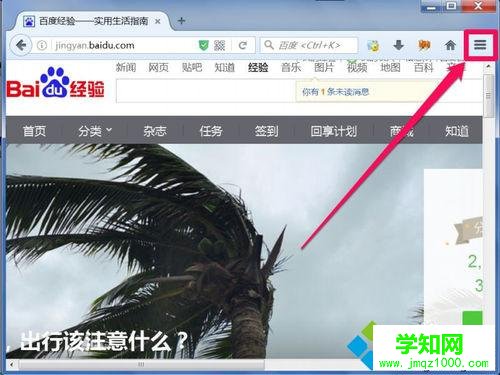The width and height of the screenshot is (500, 375).
Task: Reload the page with the refresh icon
Action: 243,45
